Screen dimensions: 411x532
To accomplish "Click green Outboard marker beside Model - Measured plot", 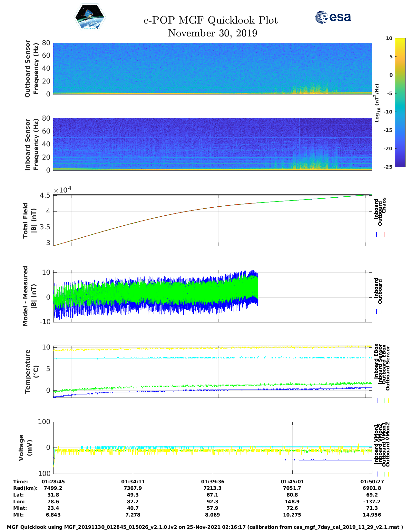I will (381, 311).
